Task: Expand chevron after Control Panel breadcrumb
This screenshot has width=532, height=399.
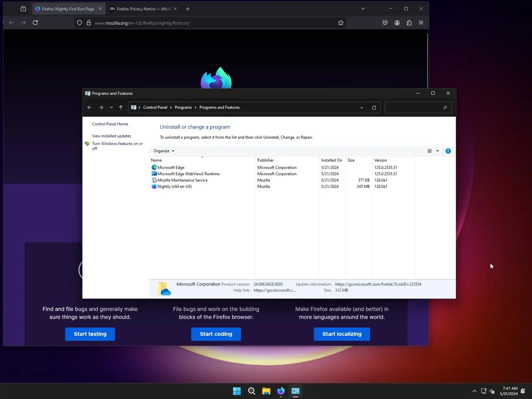Action: [171, 107]
